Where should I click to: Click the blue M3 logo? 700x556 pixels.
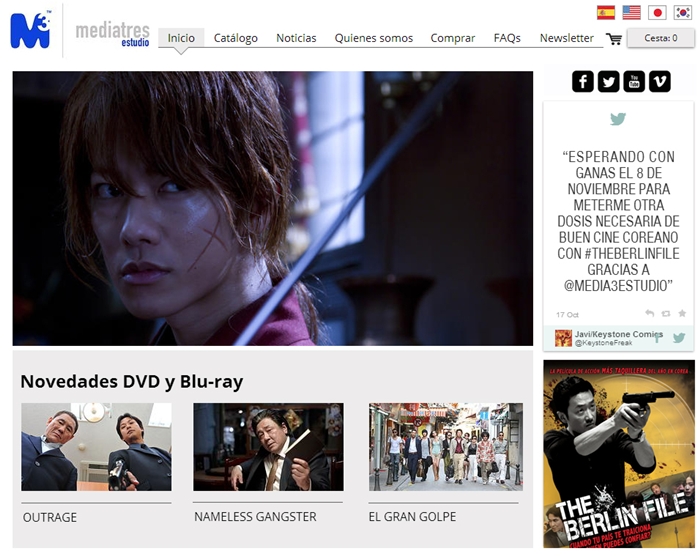[x=30, y=30]
